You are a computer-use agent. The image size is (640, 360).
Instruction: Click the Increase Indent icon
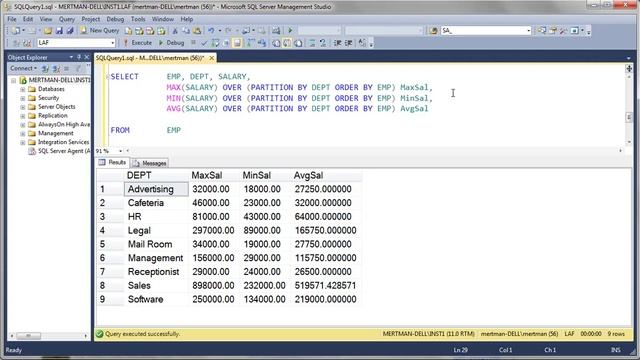point(349,43)
